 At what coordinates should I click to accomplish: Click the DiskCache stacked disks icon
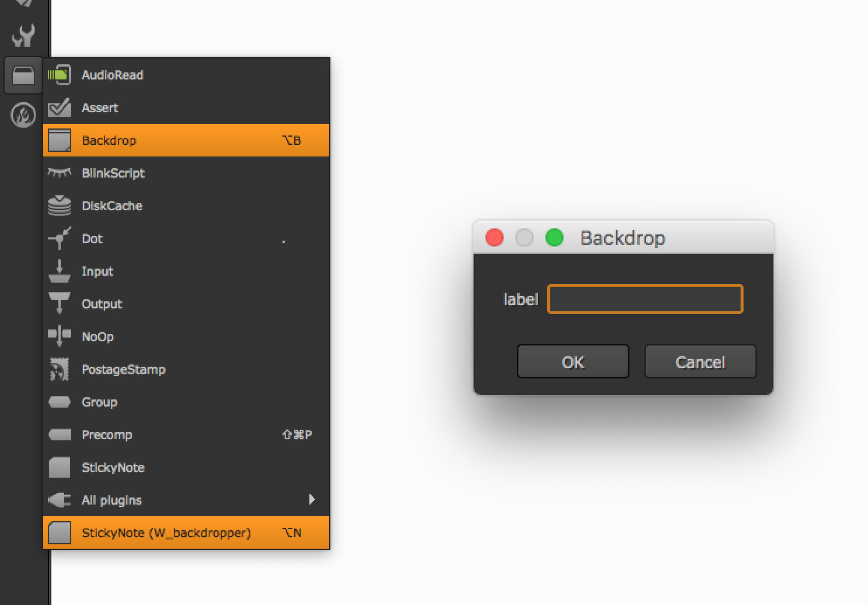59,206
